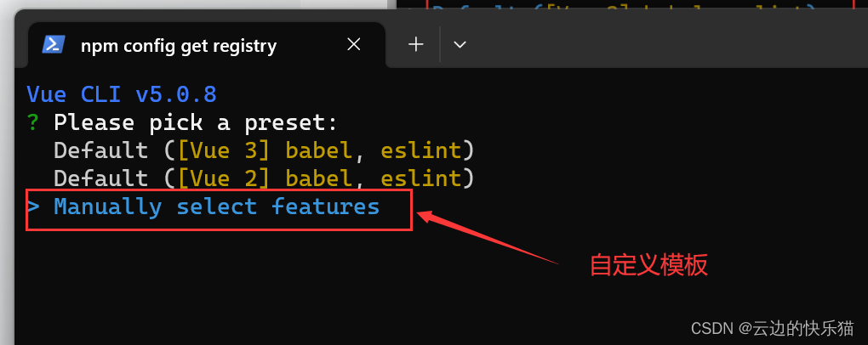Viewport: 868px width, 345px height.
Task: Click the CSDN @云边的快乐猫 watermark
Action: [x=772, y=328]
